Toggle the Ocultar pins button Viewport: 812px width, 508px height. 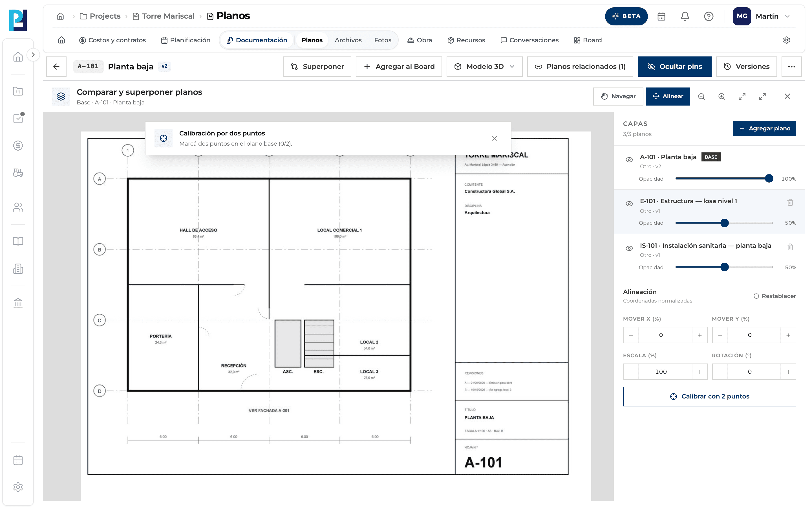674,67
